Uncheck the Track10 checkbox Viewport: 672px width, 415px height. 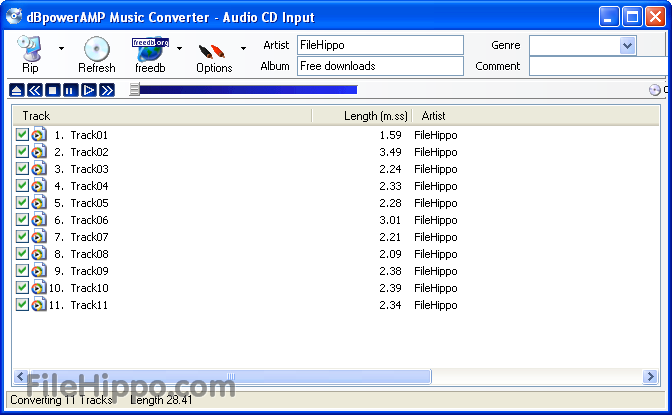pyautogui.click(x=22, y=288)
